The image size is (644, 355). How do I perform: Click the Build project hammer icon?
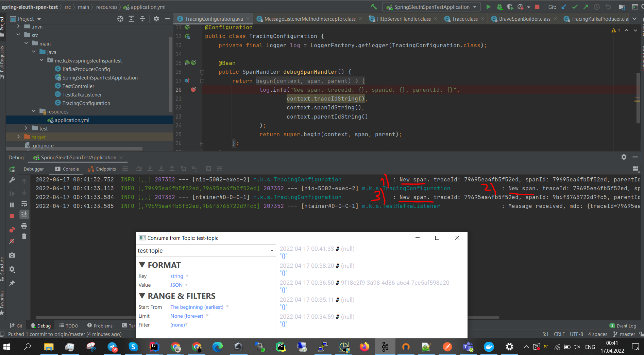point(374,7)
